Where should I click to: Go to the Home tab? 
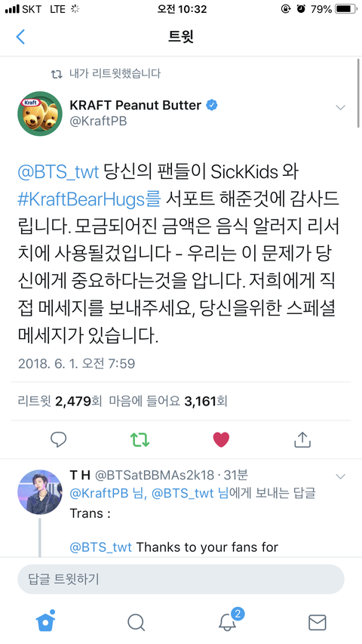tap(45, 622)
